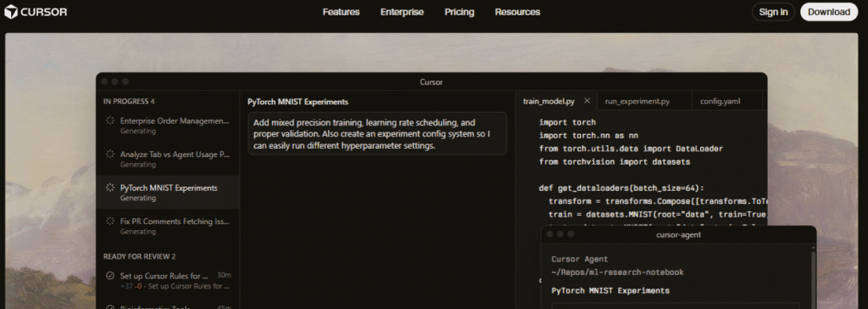Click the 'from torchvision import datasets' line
The width and height of the screenshot is (868, 309).
point(615,162)
